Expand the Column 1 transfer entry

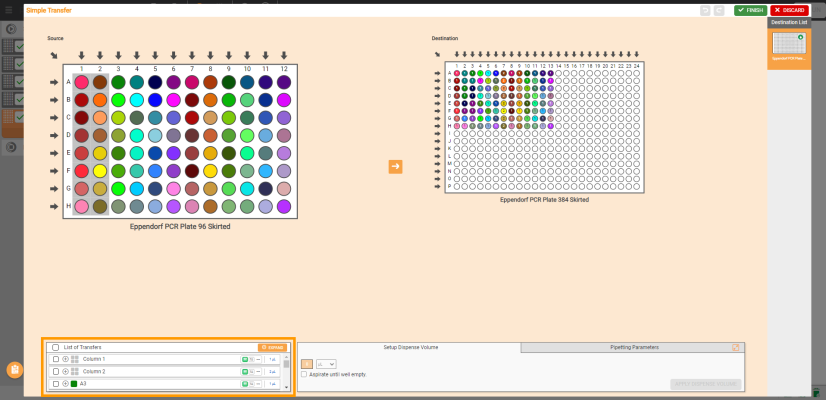point(65,359)
